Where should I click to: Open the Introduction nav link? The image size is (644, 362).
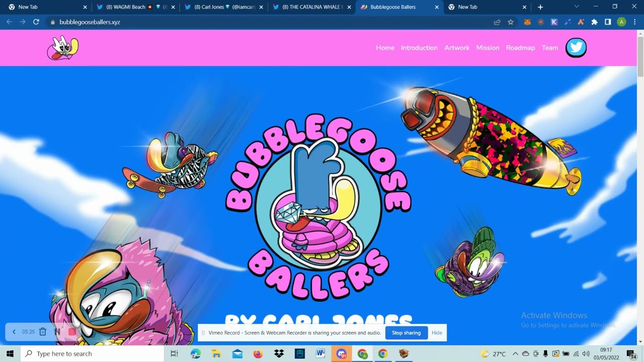(x=419, y=48)
